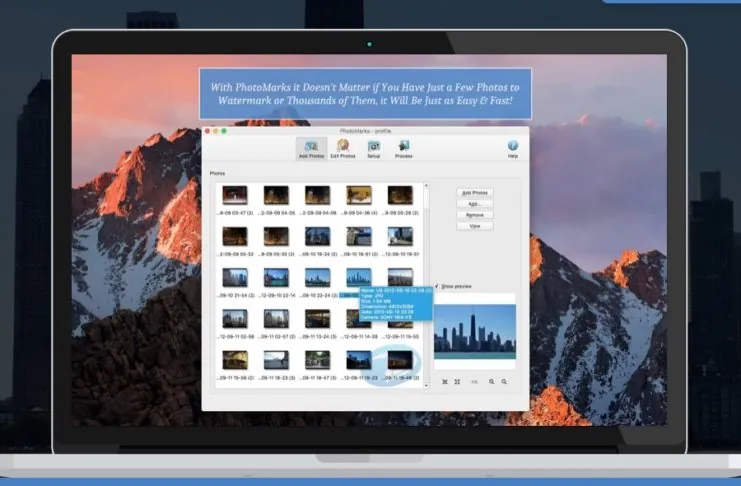Click the View button
Image resolution: width=741 pixels, height=486 pixels.
[475, 226]
